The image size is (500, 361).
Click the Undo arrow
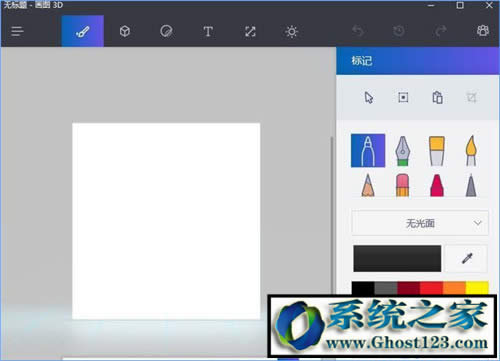358,31
